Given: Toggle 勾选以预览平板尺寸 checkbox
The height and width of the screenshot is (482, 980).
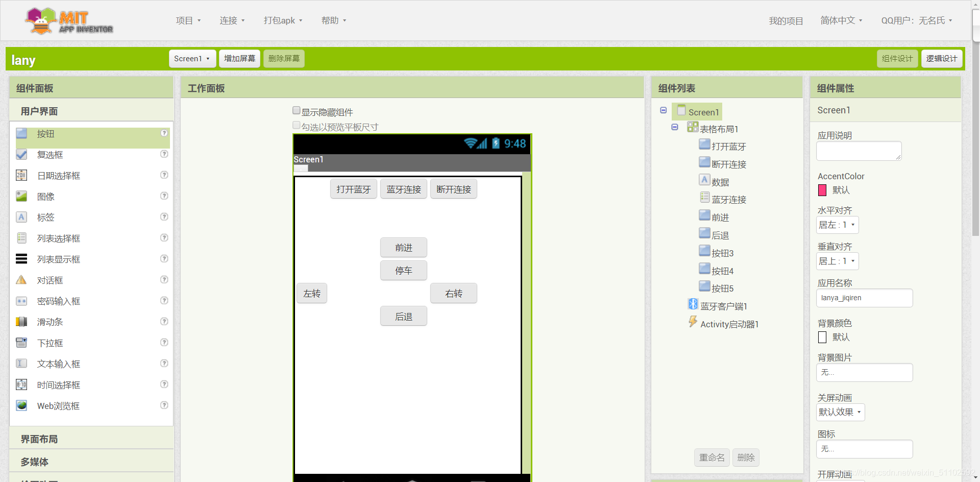Looking at the screenshot, I should point(297,125).
